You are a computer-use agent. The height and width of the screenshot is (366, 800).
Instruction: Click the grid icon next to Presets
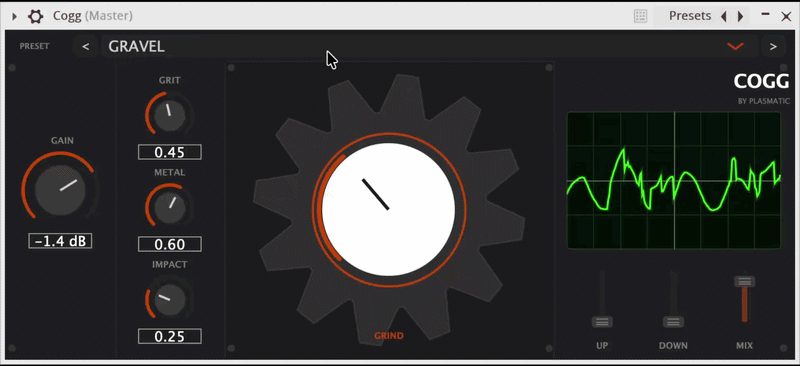coord(640,16)
